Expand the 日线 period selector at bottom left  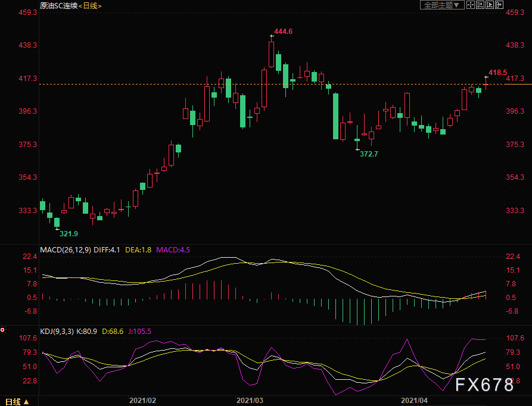[17, 401]
